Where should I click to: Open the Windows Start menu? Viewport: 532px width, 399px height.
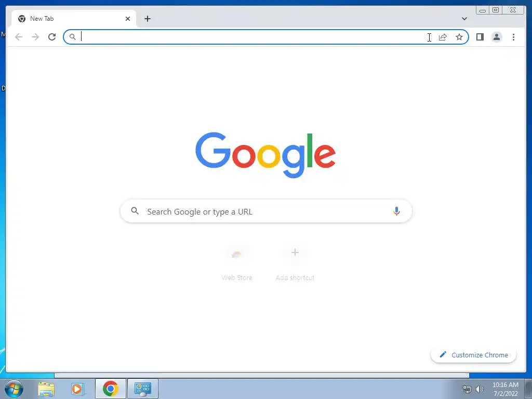(14, 389)
